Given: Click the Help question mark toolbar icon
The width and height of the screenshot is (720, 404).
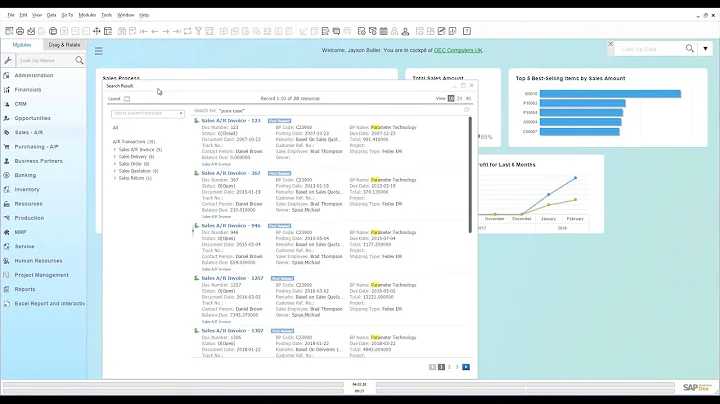Looking at the screenshot, I should [x=467, y=31].
